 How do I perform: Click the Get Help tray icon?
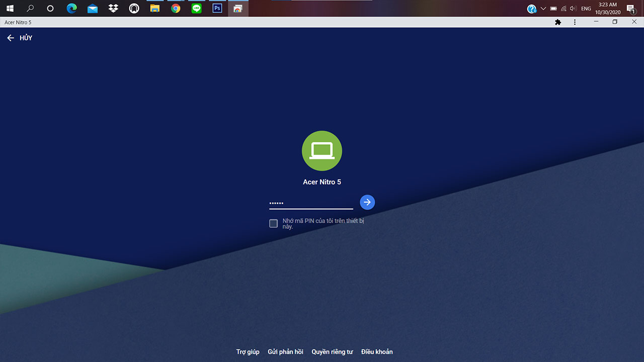point(532,9)
